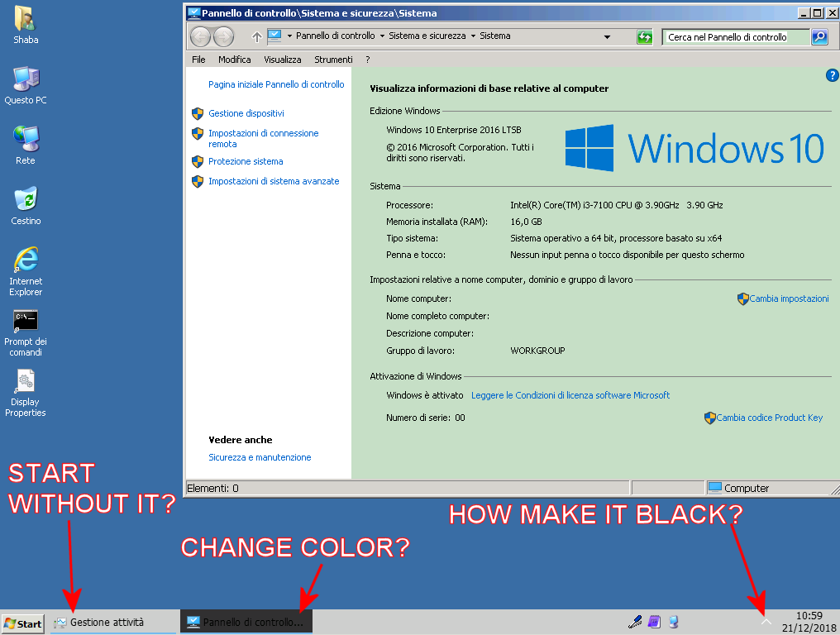Screen dimensions: 840x635
Task: Open the Start menu
Action: tap(22, 623)
